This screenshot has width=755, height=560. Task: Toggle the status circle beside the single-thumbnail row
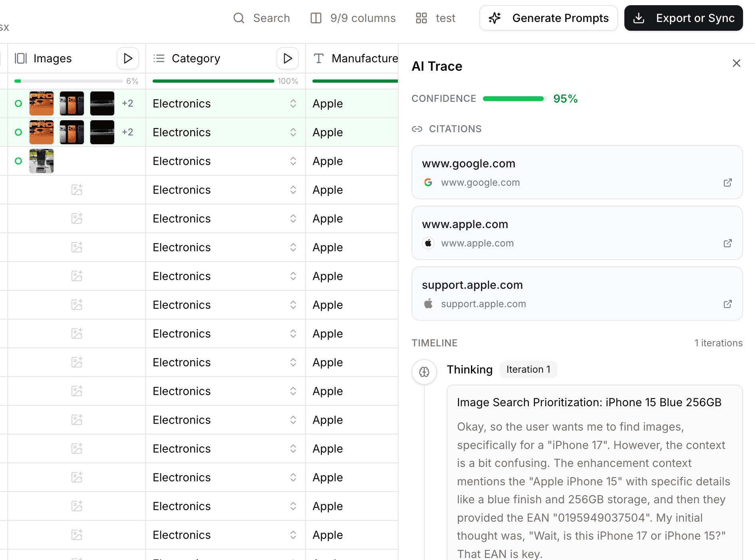click(18, 161)
